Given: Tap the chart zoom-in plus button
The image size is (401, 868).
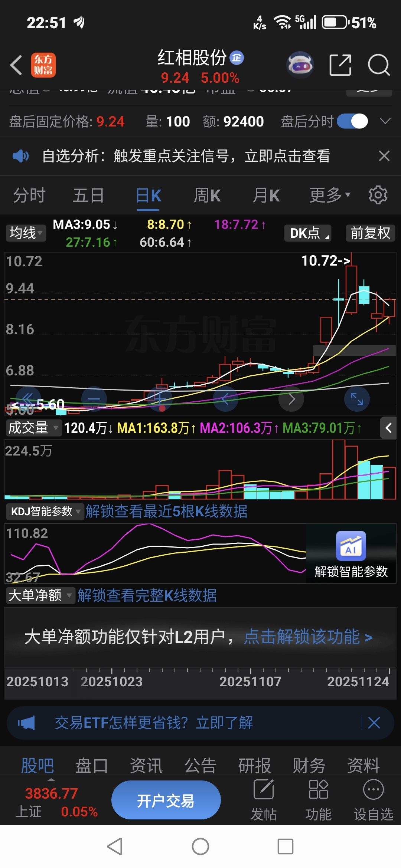Looking at the screenshot, I should click(x=160, y=399).
